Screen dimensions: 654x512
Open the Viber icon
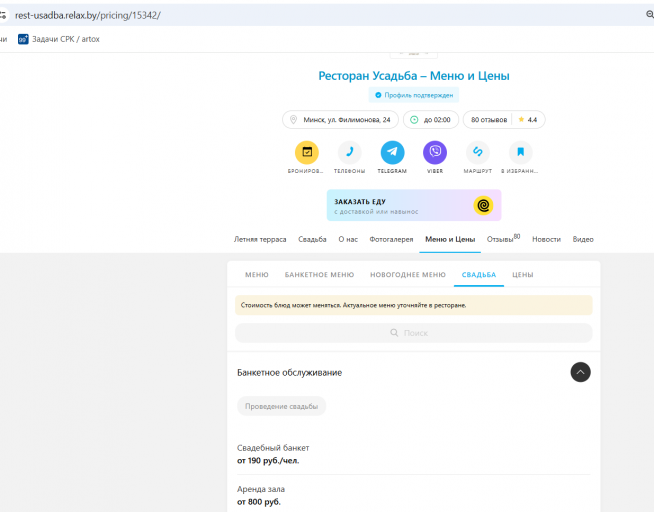435,152
